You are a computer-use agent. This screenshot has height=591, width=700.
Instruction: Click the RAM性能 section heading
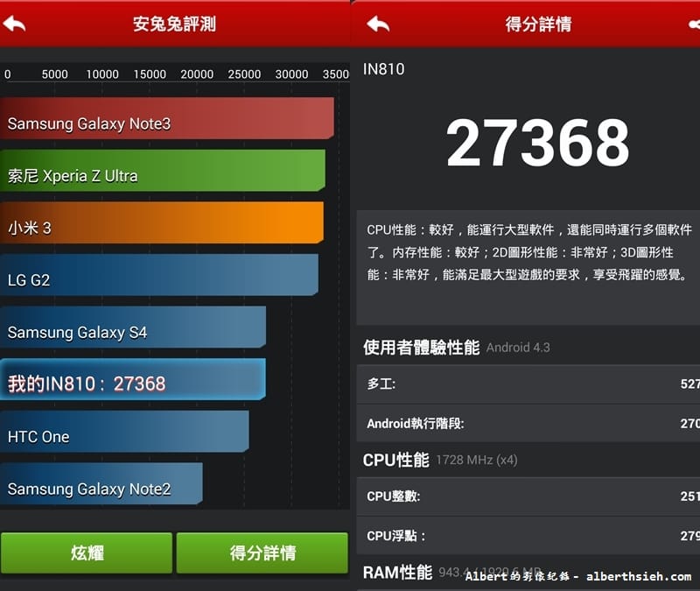coord(397,573)
